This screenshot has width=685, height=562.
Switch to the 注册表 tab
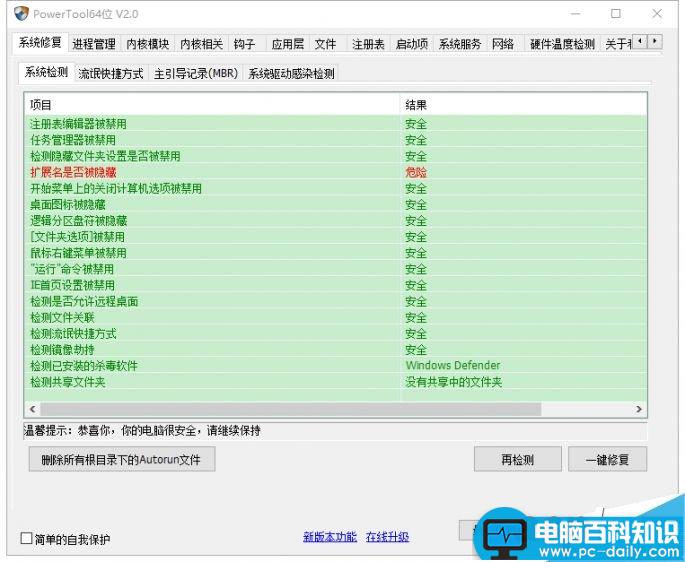click(x=368, y=44)
